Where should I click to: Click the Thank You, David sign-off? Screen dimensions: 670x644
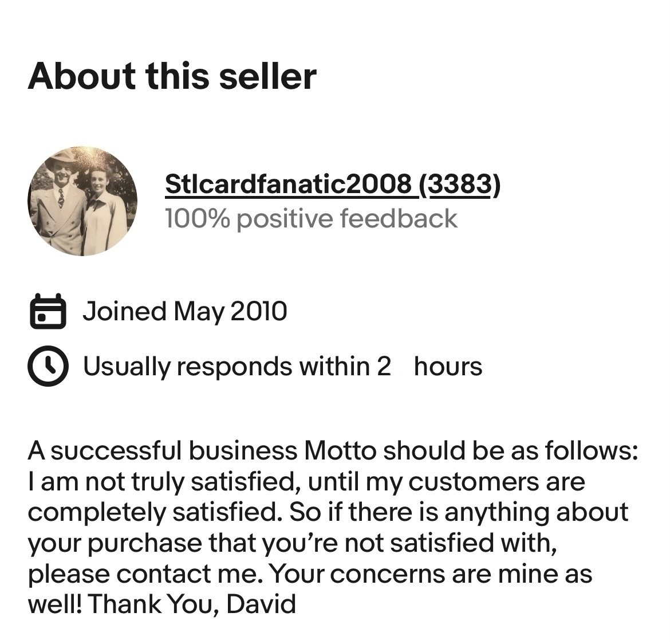coord(192,604)
